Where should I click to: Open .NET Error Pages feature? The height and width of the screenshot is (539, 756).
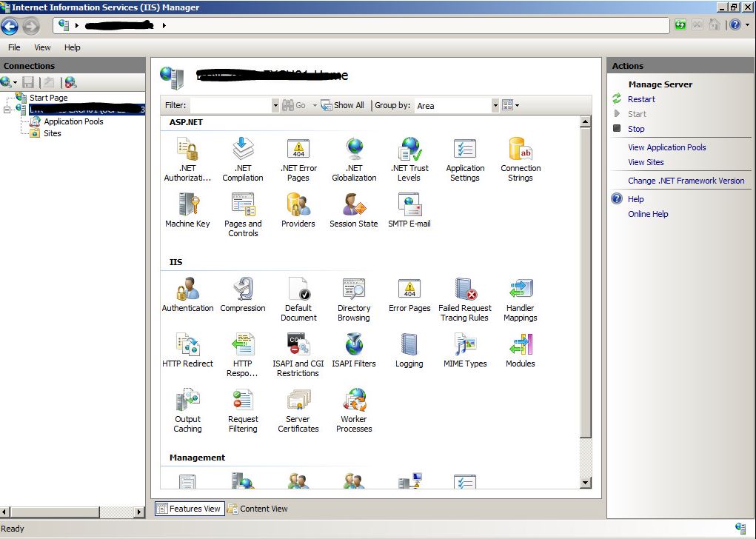point(298,159)
